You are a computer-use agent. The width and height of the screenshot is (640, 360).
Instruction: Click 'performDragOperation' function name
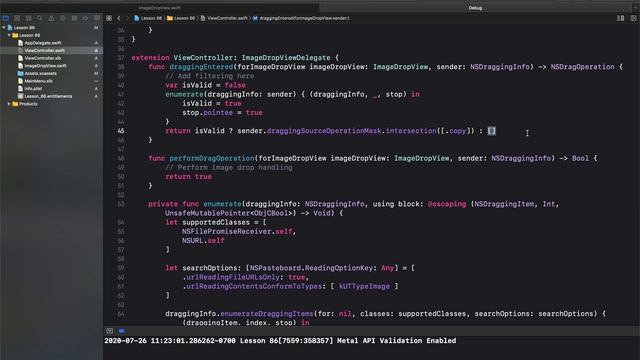(211, 158)
